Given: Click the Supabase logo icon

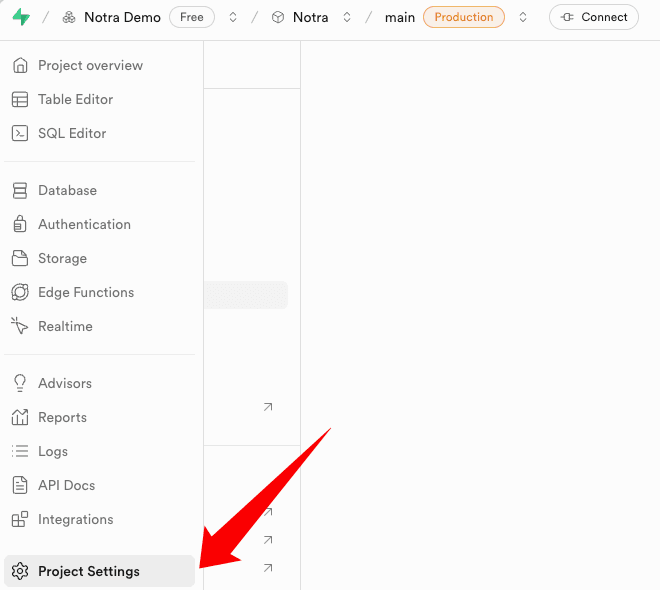Looking at the screenshot, I should tap(20, 17).
